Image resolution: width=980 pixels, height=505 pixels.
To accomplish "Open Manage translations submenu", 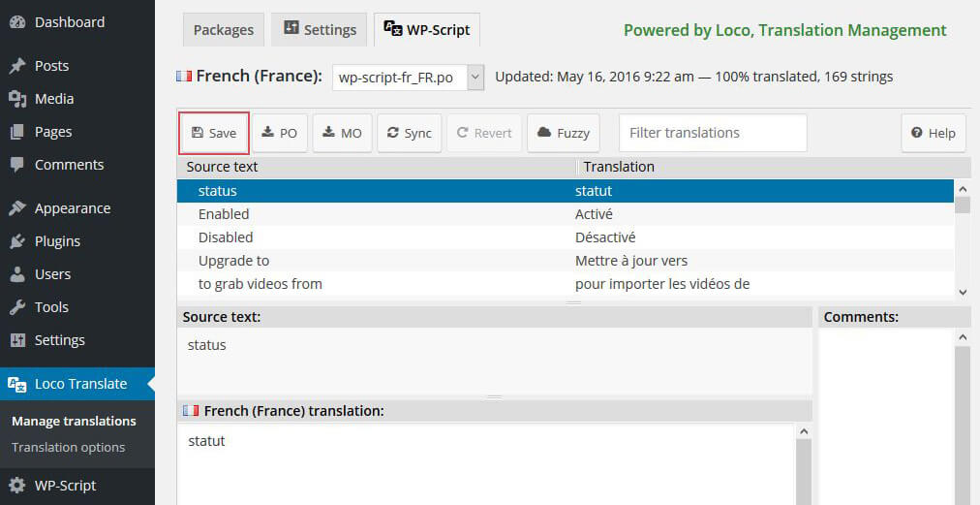I will [x=74, y=421].
